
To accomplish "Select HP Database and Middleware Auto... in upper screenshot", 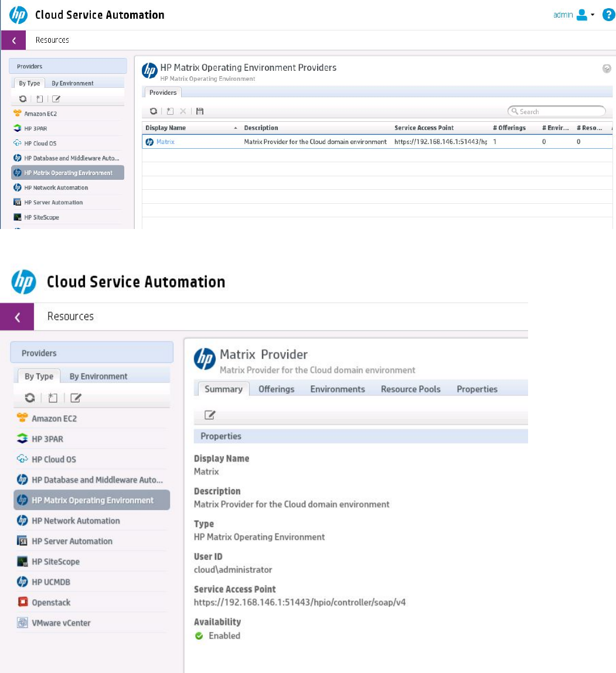I will tap(67, 158).
